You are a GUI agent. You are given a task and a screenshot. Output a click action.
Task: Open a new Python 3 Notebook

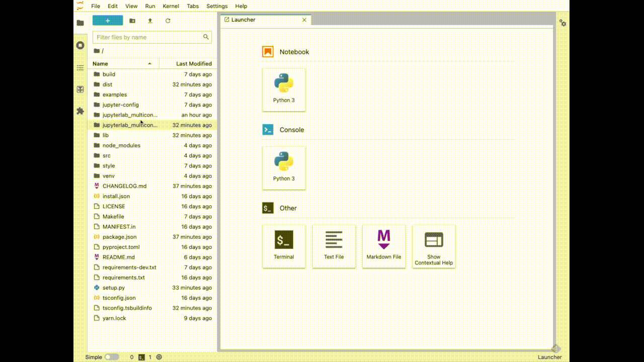[x=284, y=89]
